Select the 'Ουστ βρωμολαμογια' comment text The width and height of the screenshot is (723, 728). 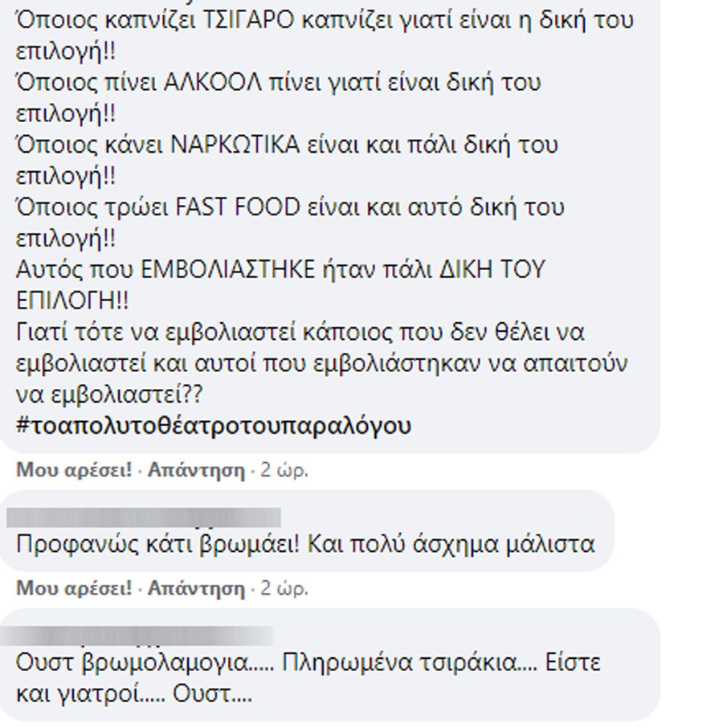click(x=308, y=678)
